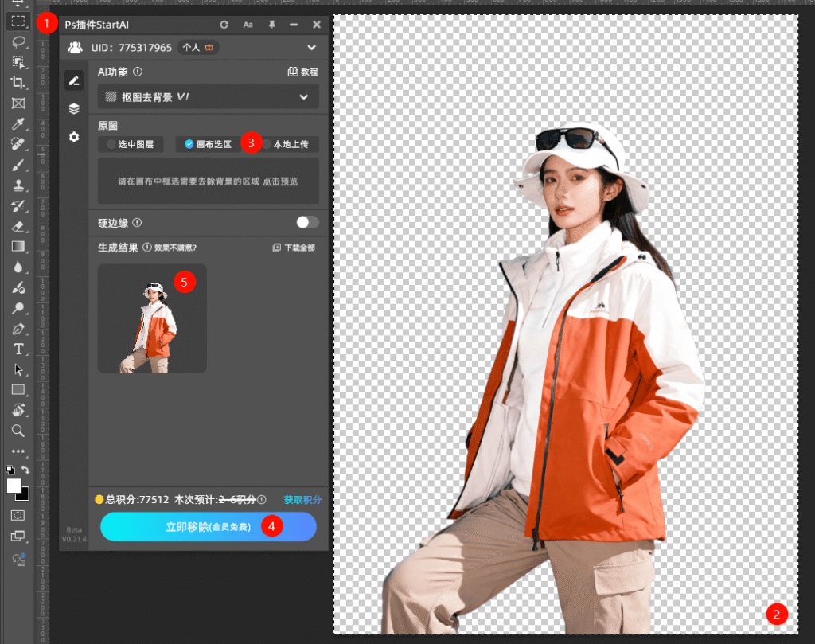Click the plugin refresh icon
Screen dimensions: 815x644
(x=224, y=25)
